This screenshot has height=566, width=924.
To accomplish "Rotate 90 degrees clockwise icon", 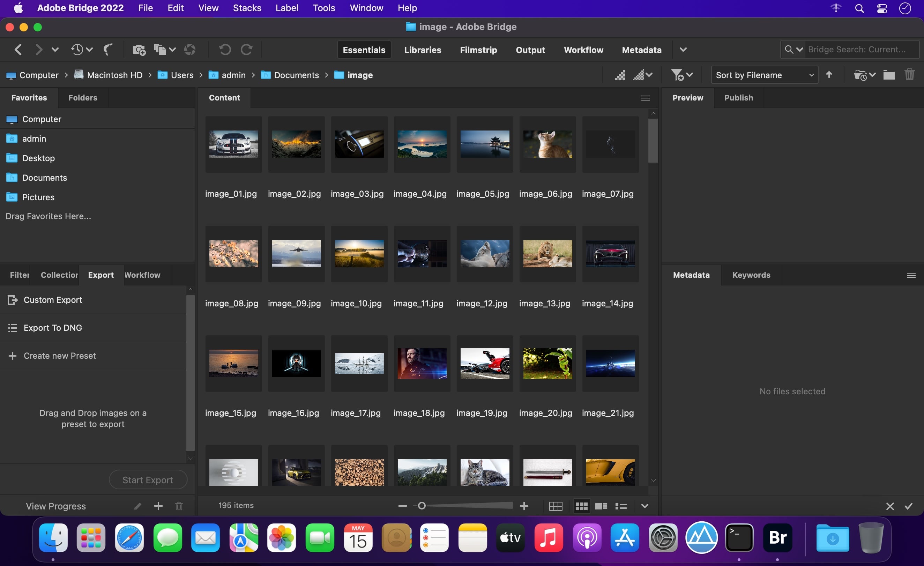I will point(246,50).
